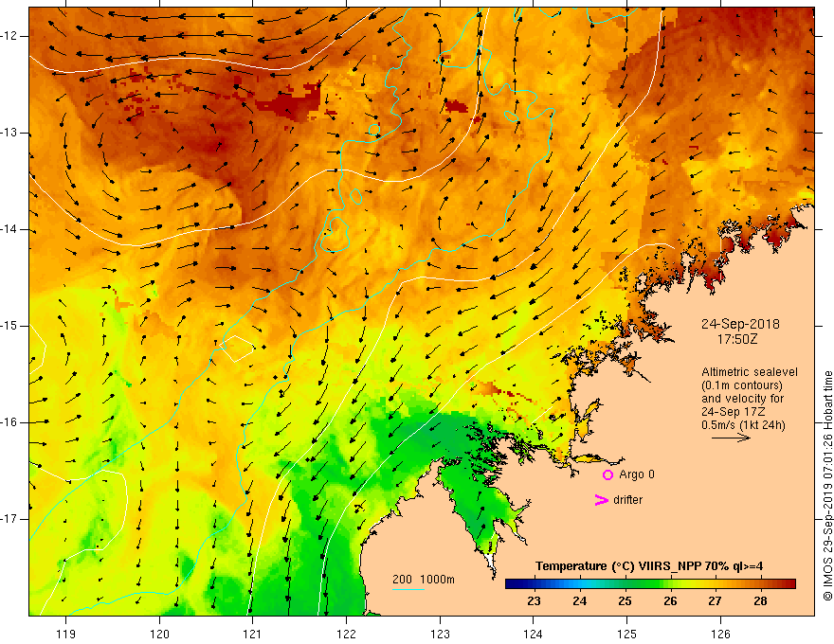
Task: Click longitude axis label 125
Action: pyautogui.click(x=627, y=634)
